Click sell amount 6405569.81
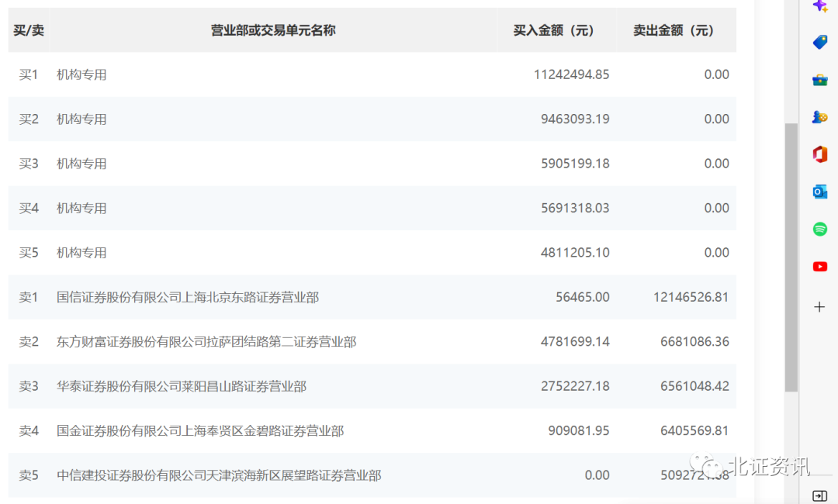The width and height of the screenshot is (838, 504). 694,431
